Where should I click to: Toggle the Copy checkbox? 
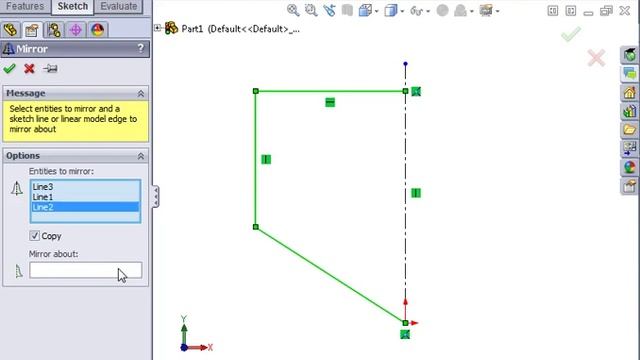pyautogui.click(x=34, y=236)
